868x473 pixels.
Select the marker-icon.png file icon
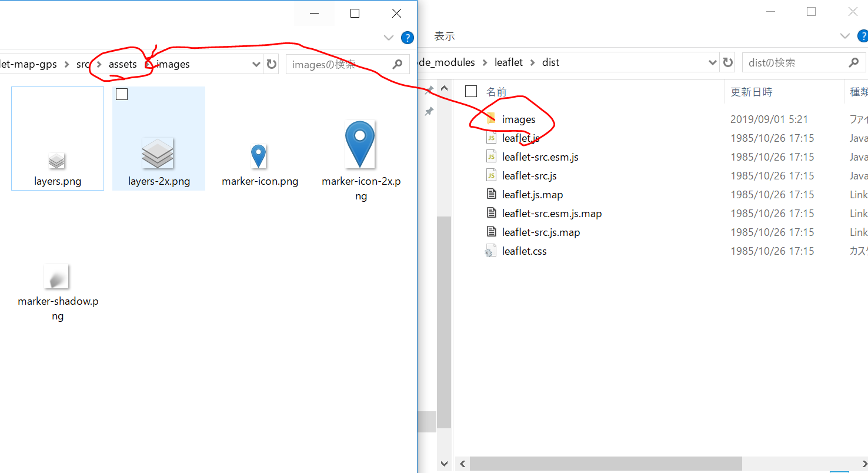pyautogui.click(x=258, y=156)
